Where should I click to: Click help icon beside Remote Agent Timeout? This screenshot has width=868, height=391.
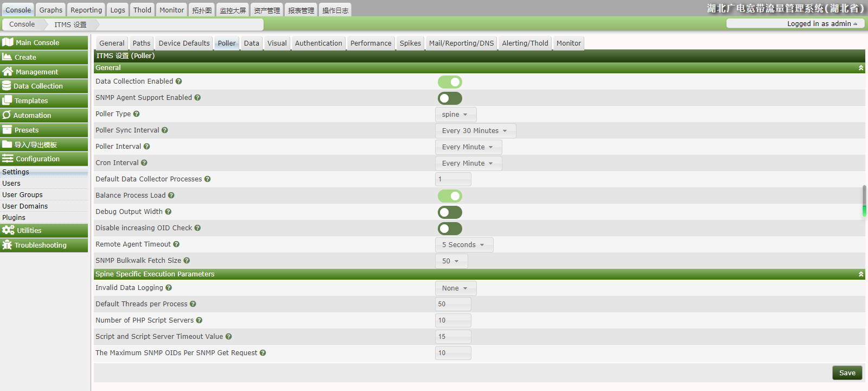(x=176, y=244)
